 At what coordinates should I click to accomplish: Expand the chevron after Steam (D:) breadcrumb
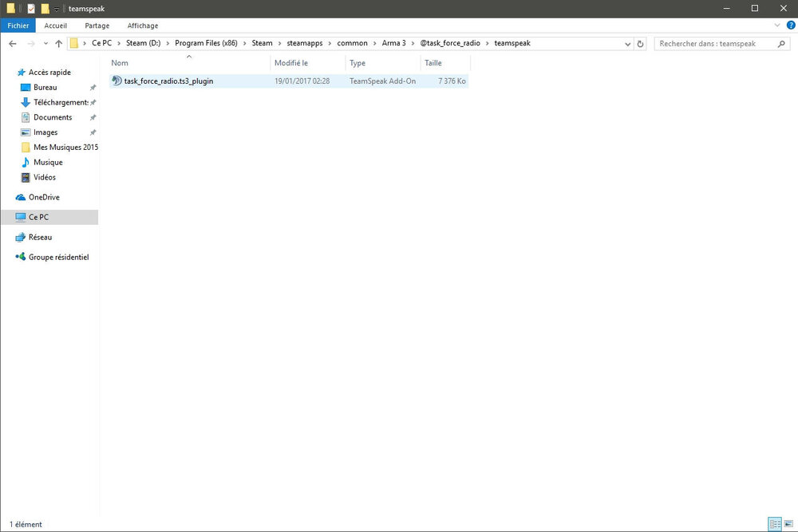tap(168, 43)
